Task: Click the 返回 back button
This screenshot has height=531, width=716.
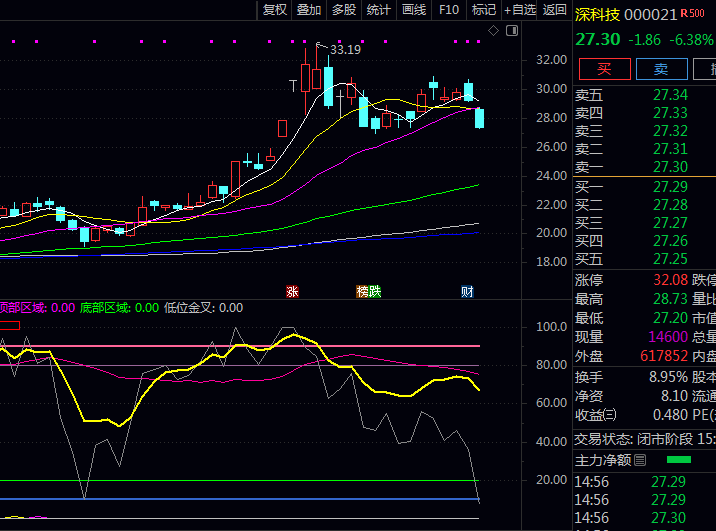Action: pyautogui.click(x=554, y=10)
